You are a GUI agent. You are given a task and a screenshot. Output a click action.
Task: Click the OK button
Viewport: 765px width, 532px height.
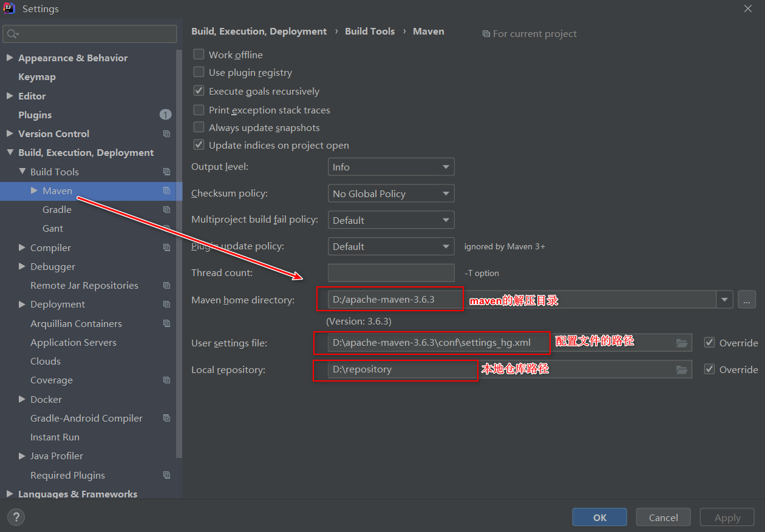point(600,517)
